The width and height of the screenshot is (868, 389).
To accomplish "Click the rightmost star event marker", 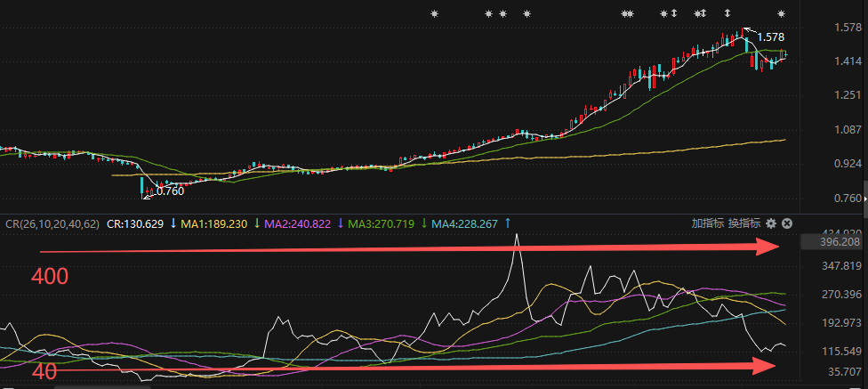I will [x=782, y=13].
